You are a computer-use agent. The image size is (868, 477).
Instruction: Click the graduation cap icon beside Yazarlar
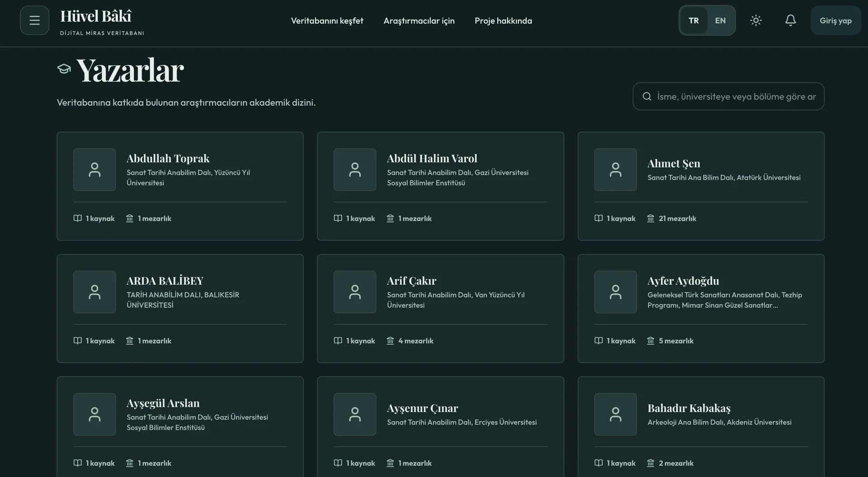[x=64, y=69]
